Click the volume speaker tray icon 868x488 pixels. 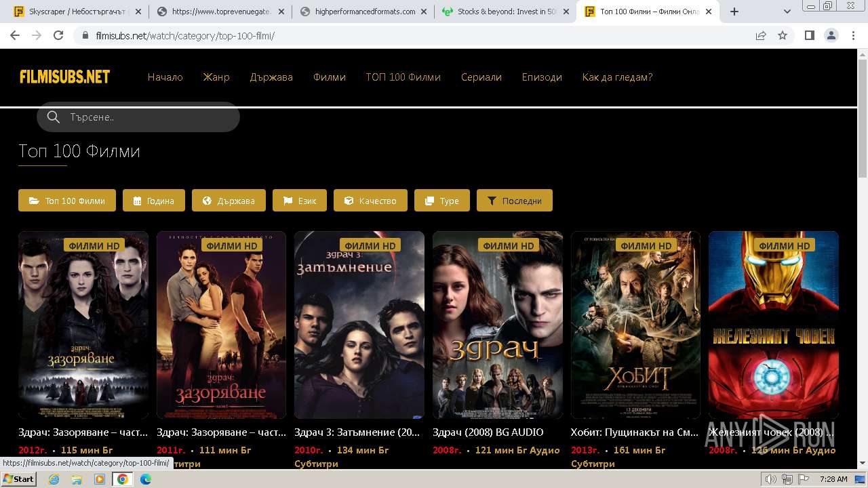tap(771, 479)
